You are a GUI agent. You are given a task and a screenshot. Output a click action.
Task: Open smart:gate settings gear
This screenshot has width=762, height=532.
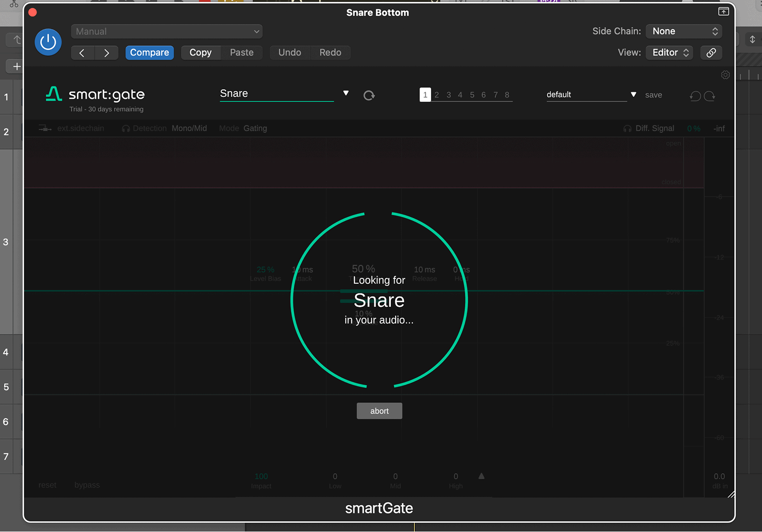point(725,75)
